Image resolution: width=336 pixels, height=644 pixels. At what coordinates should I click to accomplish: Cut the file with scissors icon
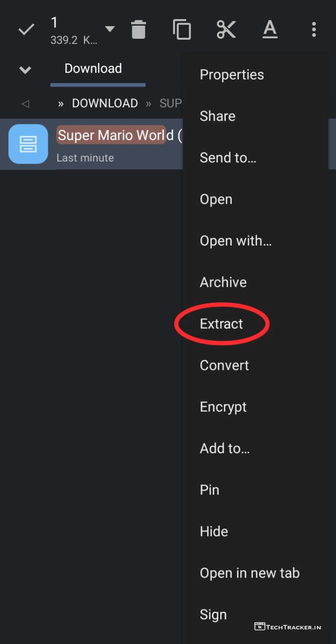(226, 30)
